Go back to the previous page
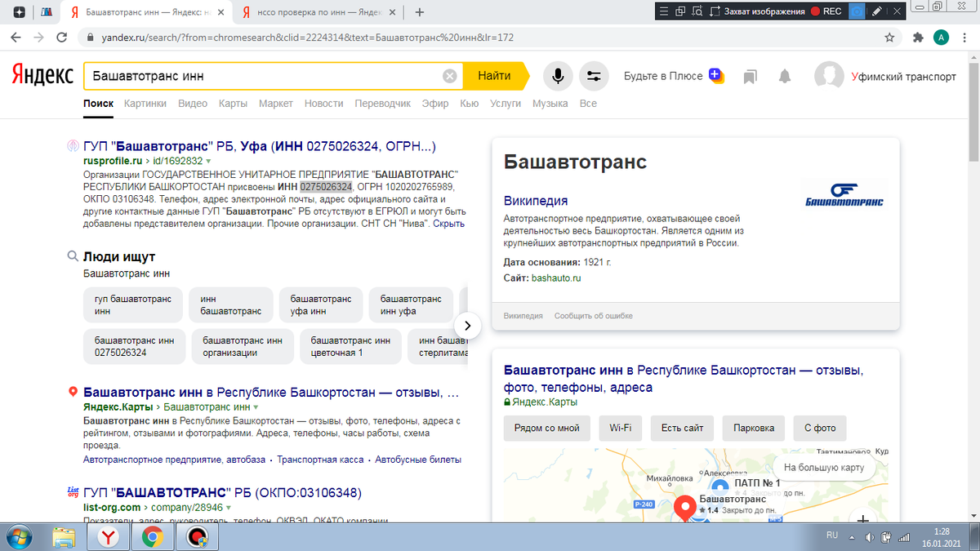980x551 pixels. [x=16, y=38]
